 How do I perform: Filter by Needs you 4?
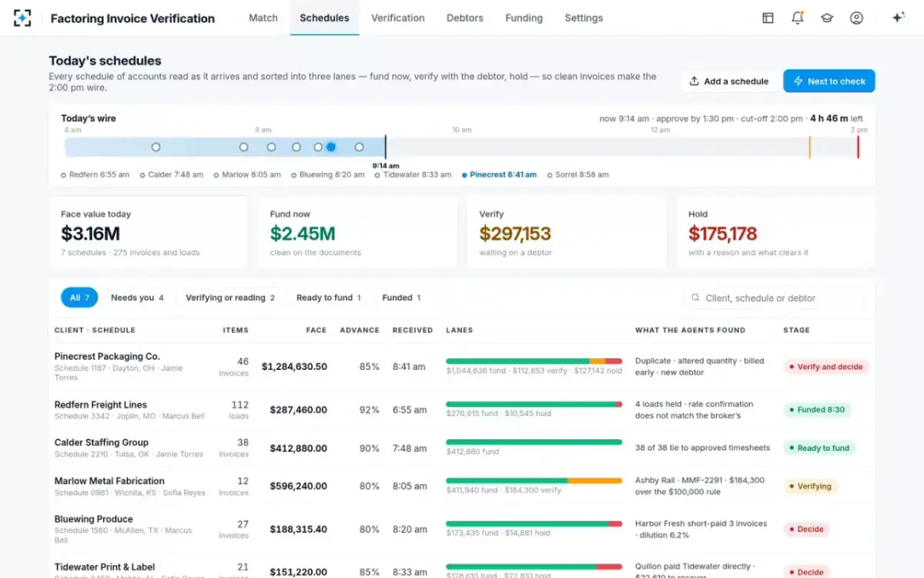click(x=137, y=297)
